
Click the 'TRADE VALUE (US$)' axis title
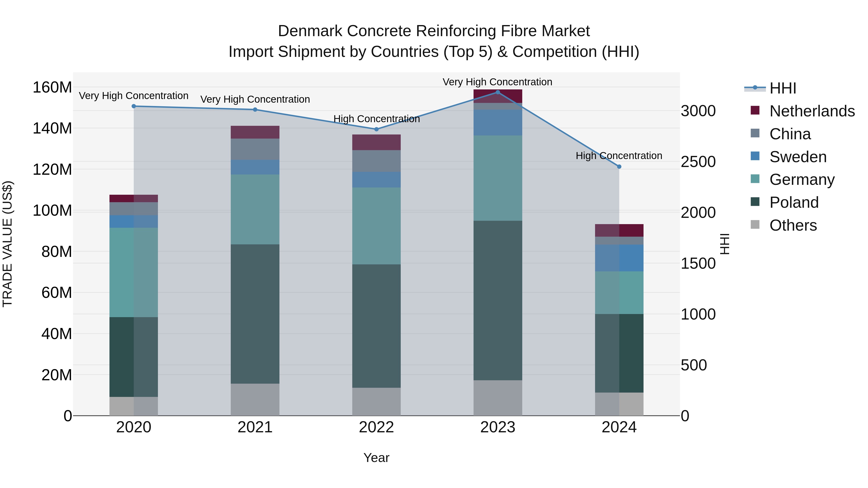(7, 244)
